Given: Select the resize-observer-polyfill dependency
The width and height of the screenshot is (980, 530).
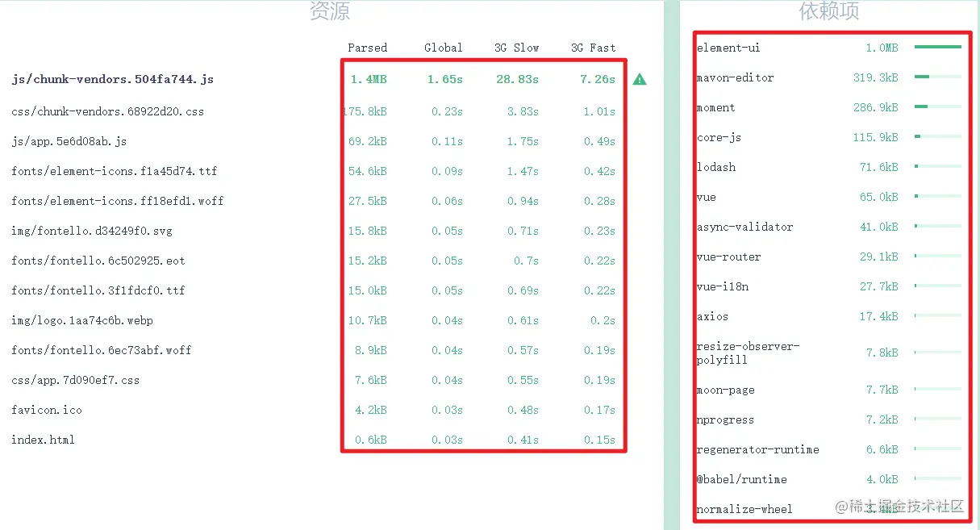Looking at the screenshot, I should [748, 353].
